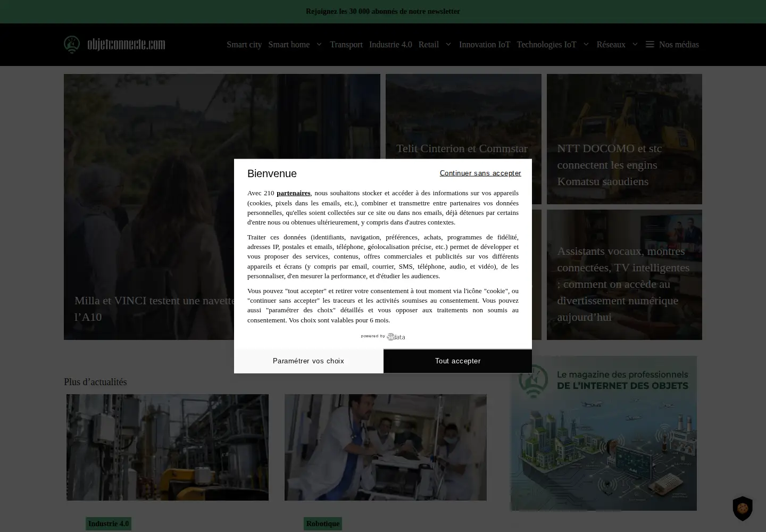Image resolution: width=766 pixels, height=532 pixels.
Task: Open the Innovation IoT menu item
Action: tap(485, 45)
